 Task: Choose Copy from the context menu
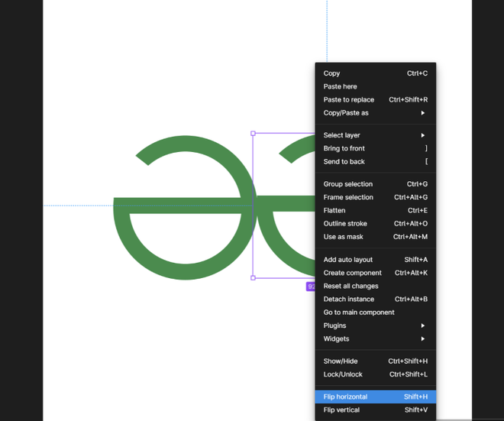376,73
